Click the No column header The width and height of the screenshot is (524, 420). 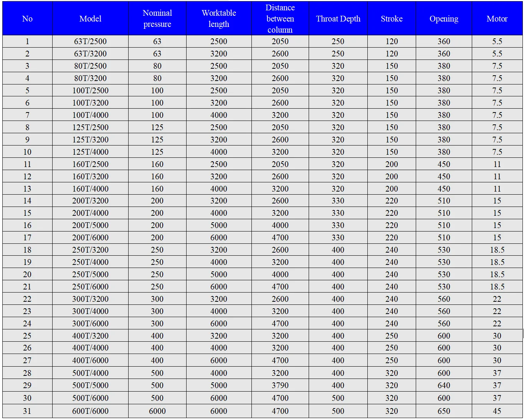tap(27, 19)
